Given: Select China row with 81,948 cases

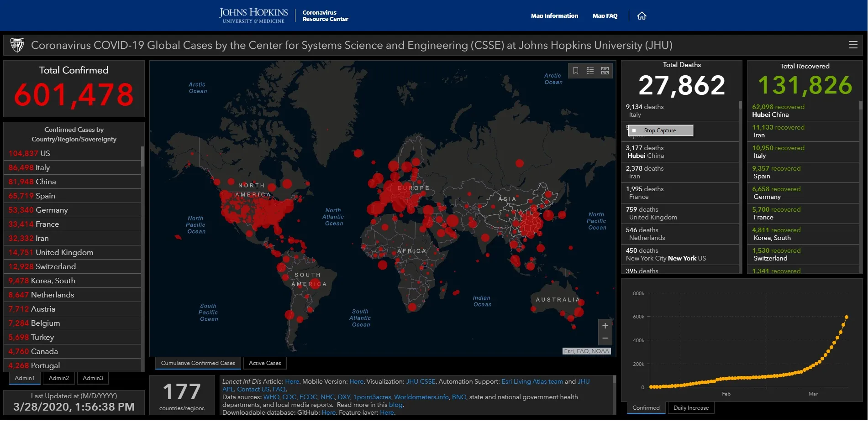Looking at the screenshot, I should coord(73,182).
